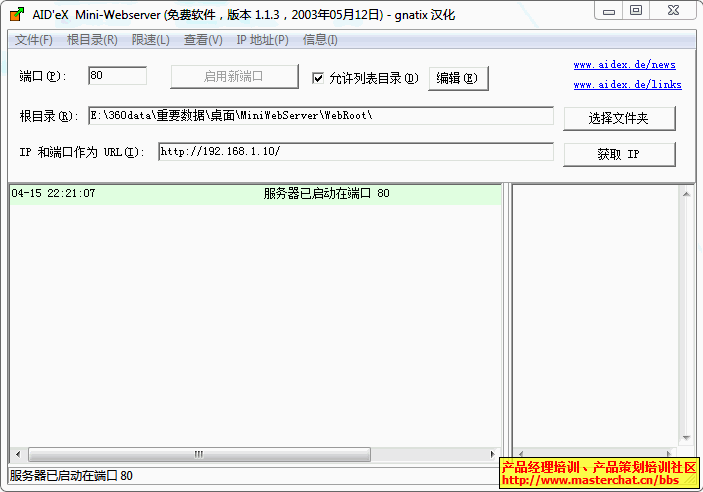Viewport: 703px width, 492px height.
Task: Click the 选择文件夹 button
Action: [x=619, y=118]
